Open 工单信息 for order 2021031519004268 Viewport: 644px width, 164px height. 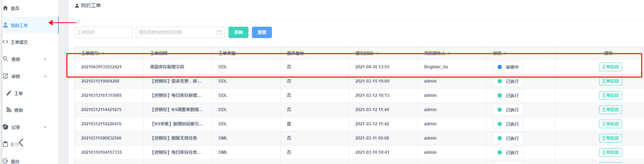(x=610, y=81)
